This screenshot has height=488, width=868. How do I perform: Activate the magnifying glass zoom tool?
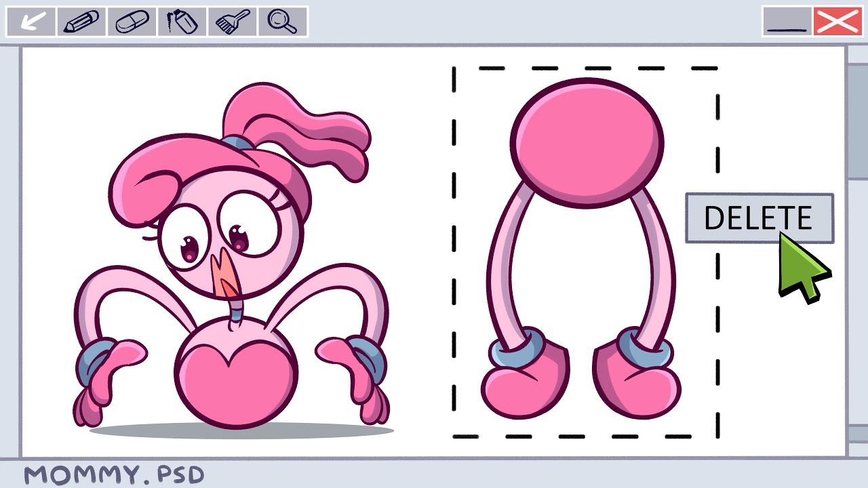point(282,22)
